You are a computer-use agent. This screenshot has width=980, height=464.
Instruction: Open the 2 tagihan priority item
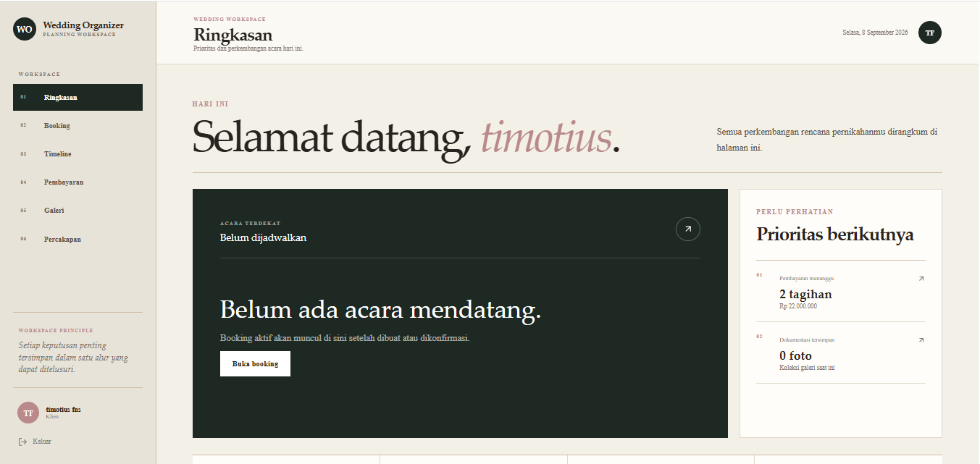point(840,291)
